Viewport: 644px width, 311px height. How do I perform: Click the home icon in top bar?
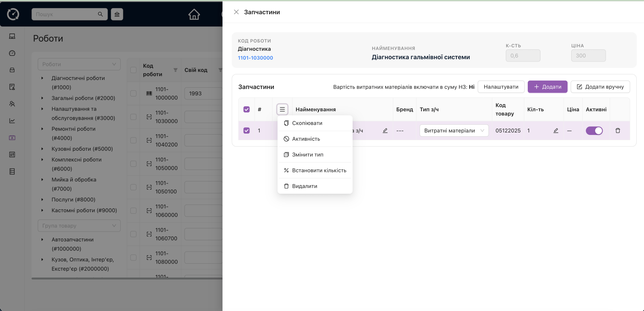(x=194, y=14)
